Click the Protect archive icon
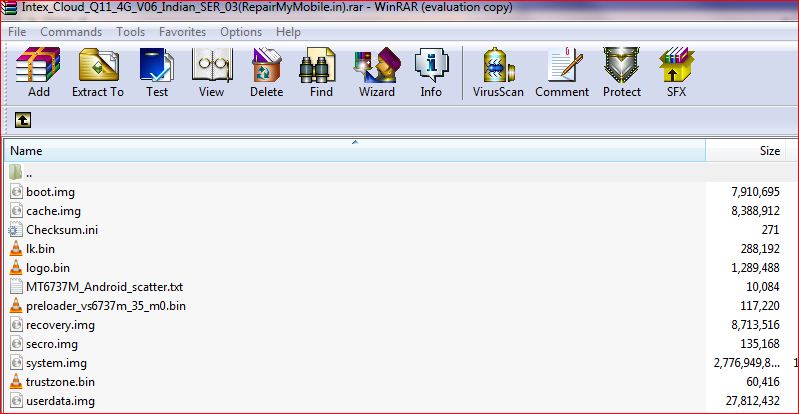The image size is (799, 414). (621, 73)
